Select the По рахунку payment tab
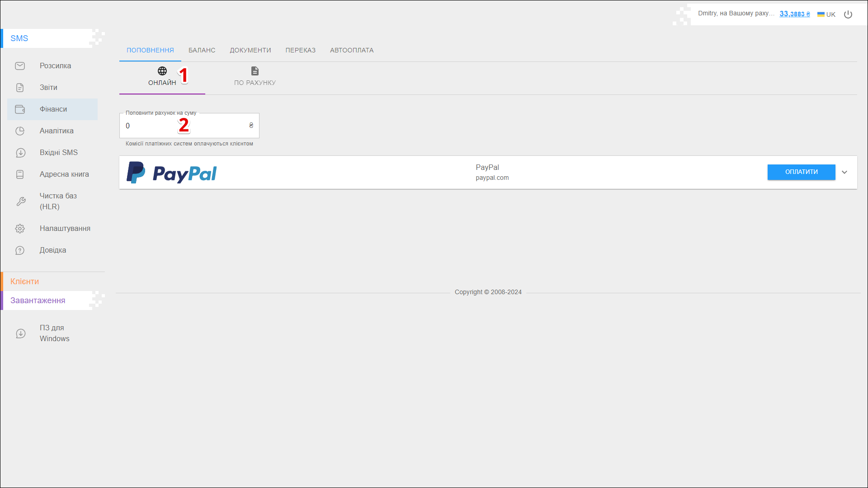 pyautogui.click(x=255, y=77)
